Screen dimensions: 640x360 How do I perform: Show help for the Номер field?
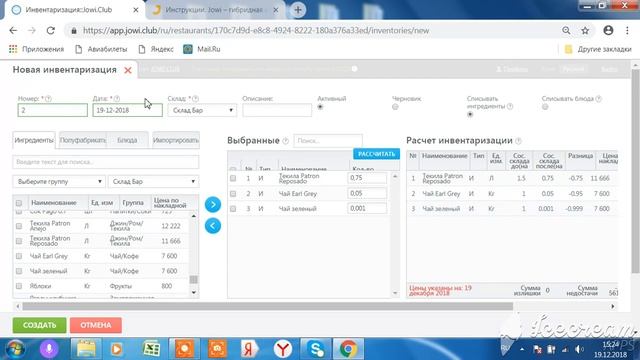tap(49, 99)
